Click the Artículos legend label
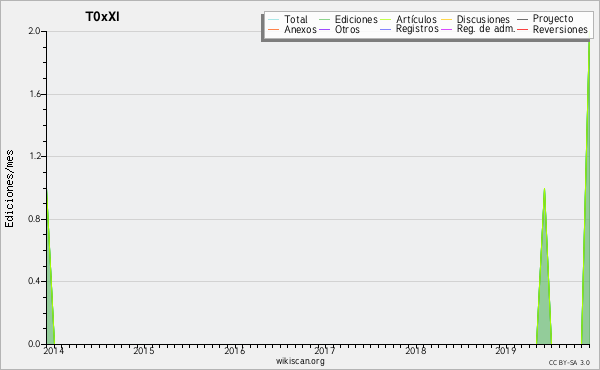Image resolution: width=600 pixels, height=370 pixels. click(416, 19)
